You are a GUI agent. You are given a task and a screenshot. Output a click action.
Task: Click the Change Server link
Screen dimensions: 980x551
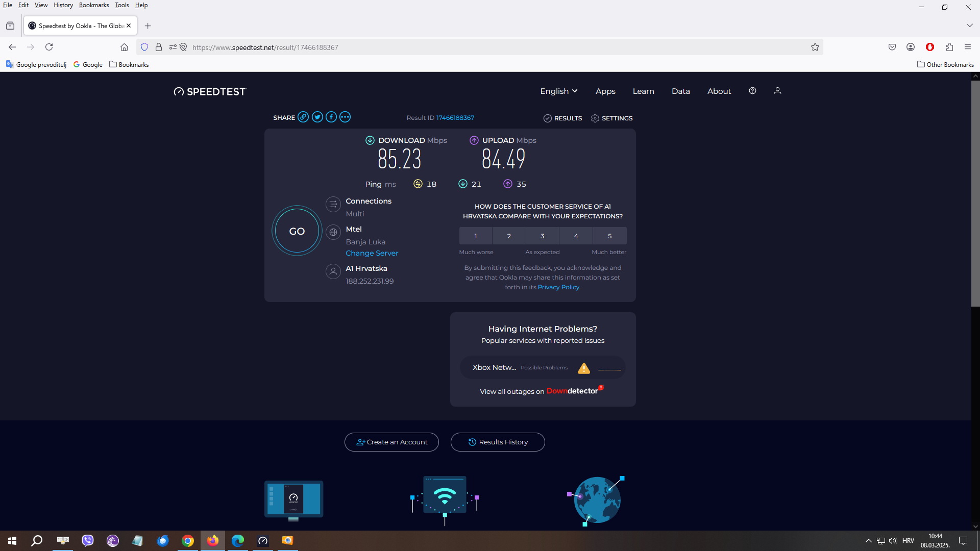(372, 253)
